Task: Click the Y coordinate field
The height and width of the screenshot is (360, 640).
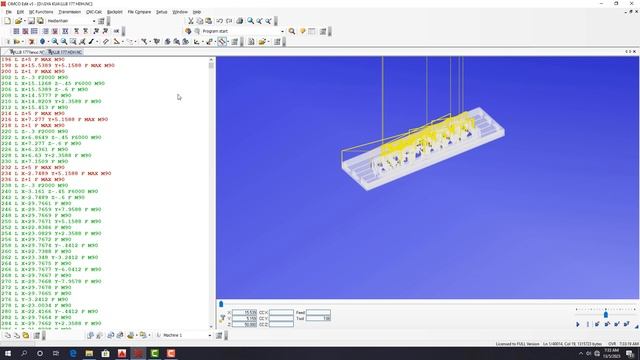Action: 245,318
